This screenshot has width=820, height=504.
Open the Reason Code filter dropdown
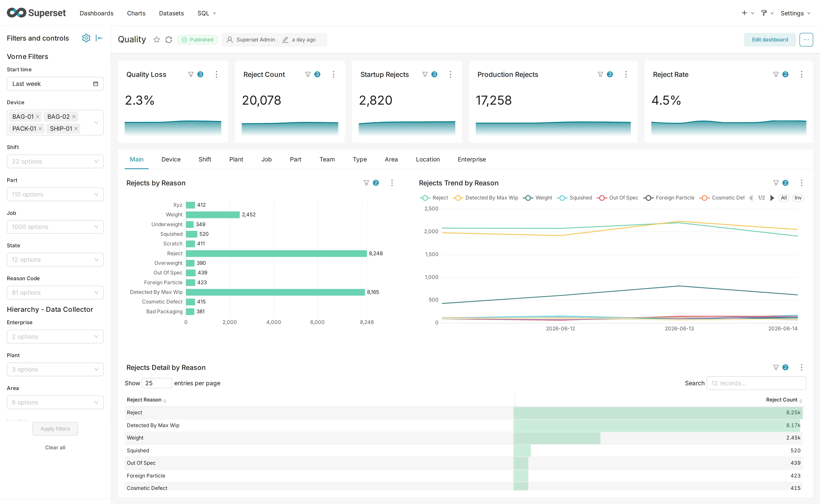(x=55, y=292)
